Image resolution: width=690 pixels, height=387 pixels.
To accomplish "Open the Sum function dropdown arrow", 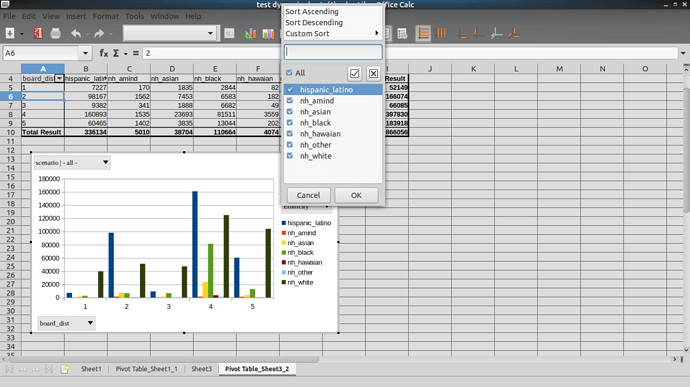I will (125, 53).
